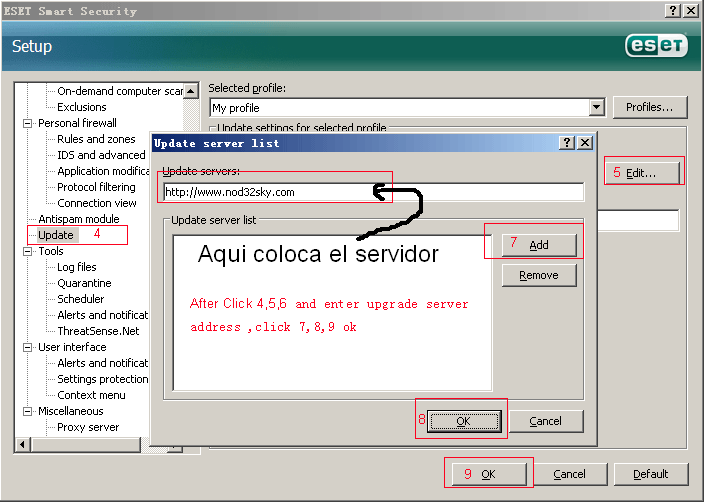Select Connection view in the tree
Viewport: 704px width, 502px height.
coord(97,203)
